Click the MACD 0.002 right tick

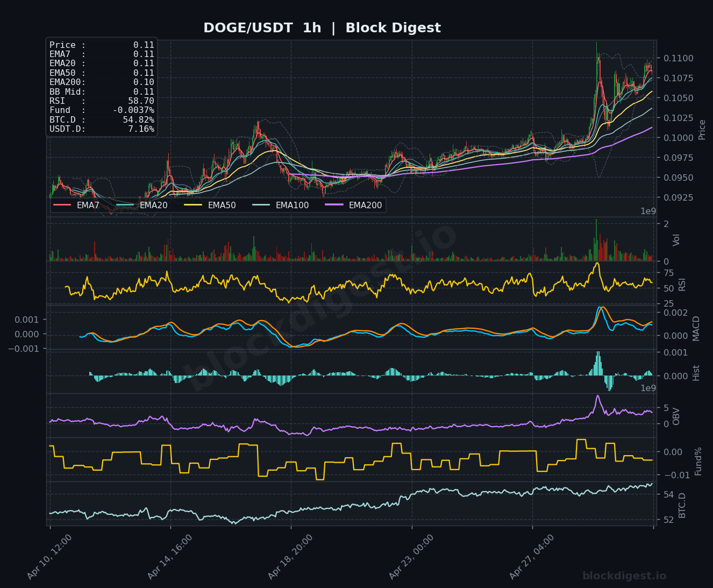676,313
